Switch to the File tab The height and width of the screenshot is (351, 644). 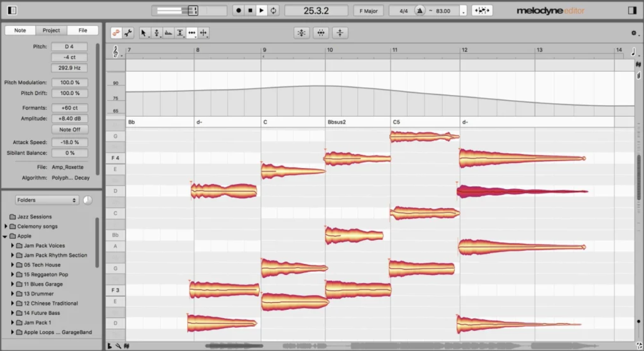click(82, 30)
